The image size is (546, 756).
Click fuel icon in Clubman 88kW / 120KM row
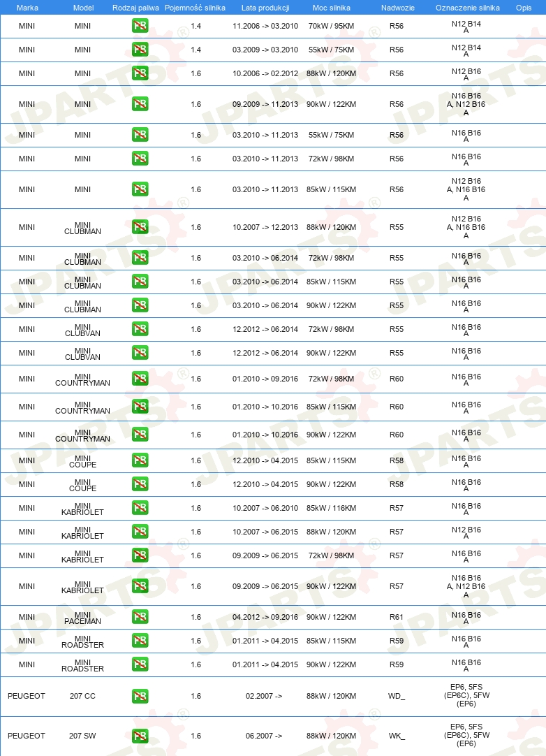point(140,227)
